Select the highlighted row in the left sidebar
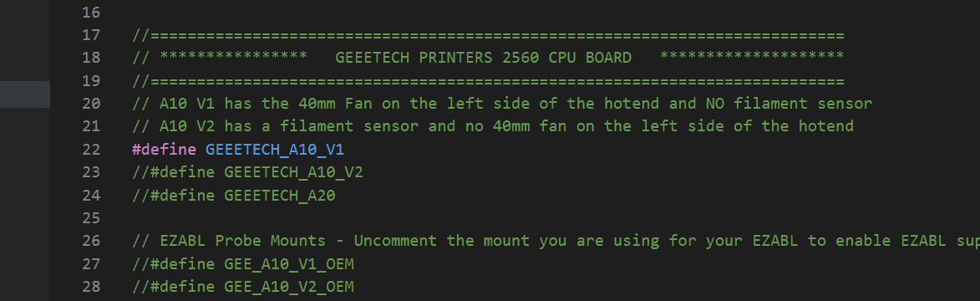This screenshot has height=301, width=980. coord(25,94)
